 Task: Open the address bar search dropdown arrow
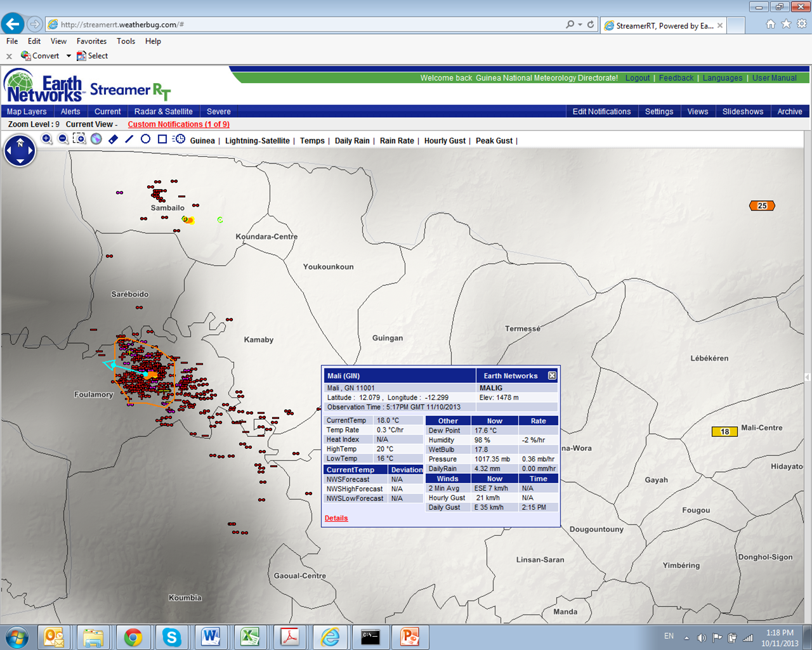(580, 24)
